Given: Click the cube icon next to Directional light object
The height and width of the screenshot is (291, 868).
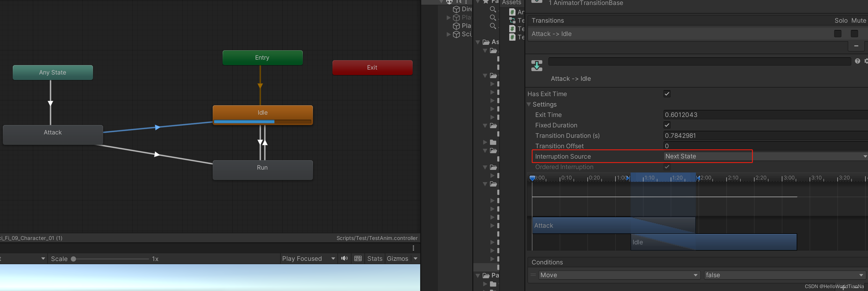Looking at the screenshot, I should tap(456, 9).
